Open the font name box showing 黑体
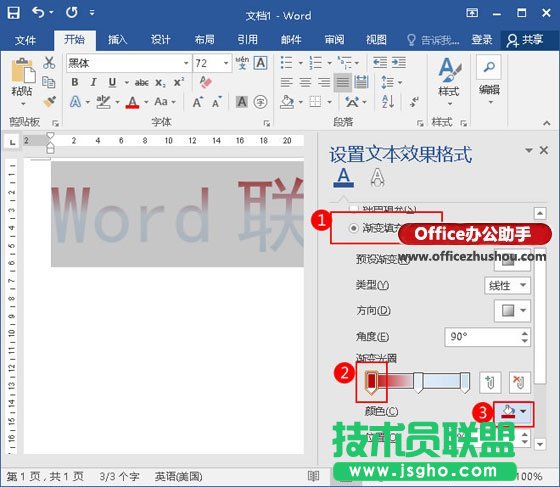560x487 pixels. point(129,63)
